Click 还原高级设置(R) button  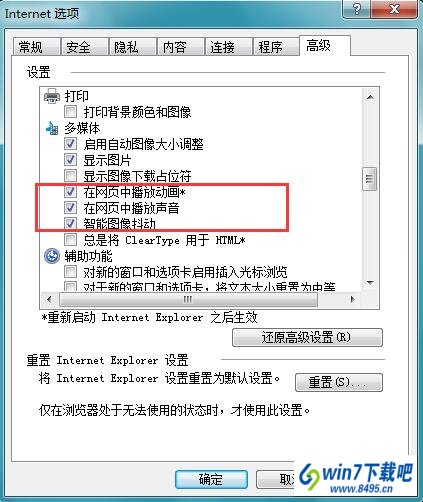307,337
